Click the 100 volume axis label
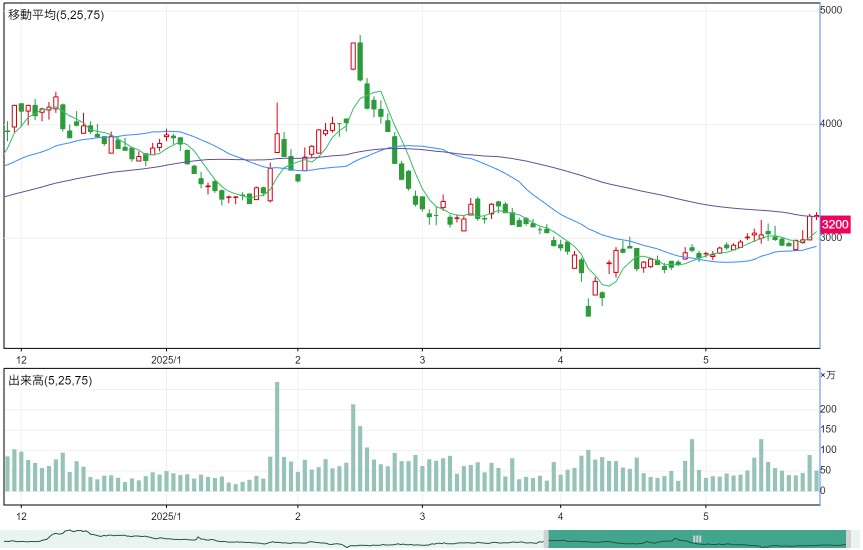This screenshot has width=863, height=550. [828, 449]
